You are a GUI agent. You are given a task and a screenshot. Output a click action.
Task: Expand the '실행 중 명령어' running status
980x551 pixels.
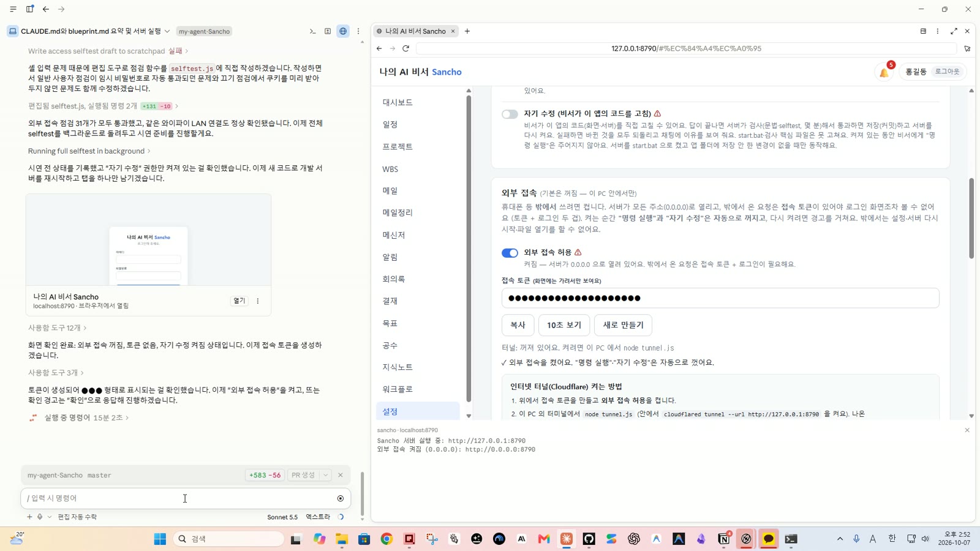[86, 418]
